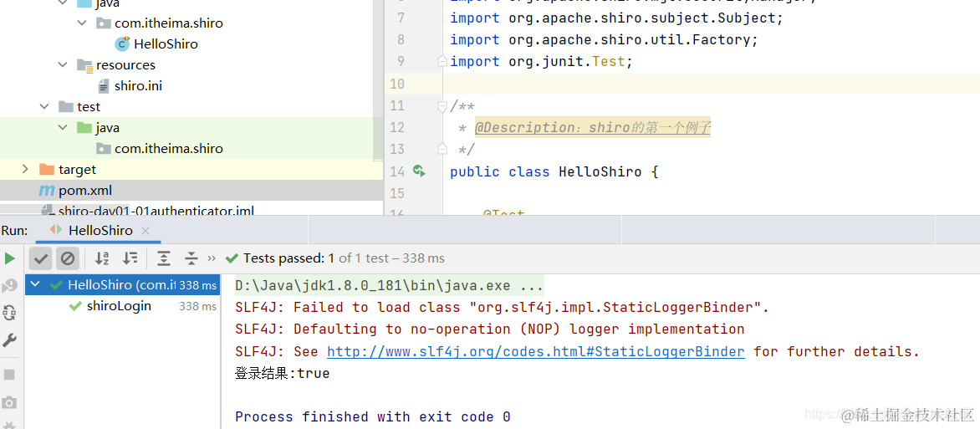This screenshot has height=429, width=980.
Task: Select com.itheima.shiro package under test
Action: point(169,149)
